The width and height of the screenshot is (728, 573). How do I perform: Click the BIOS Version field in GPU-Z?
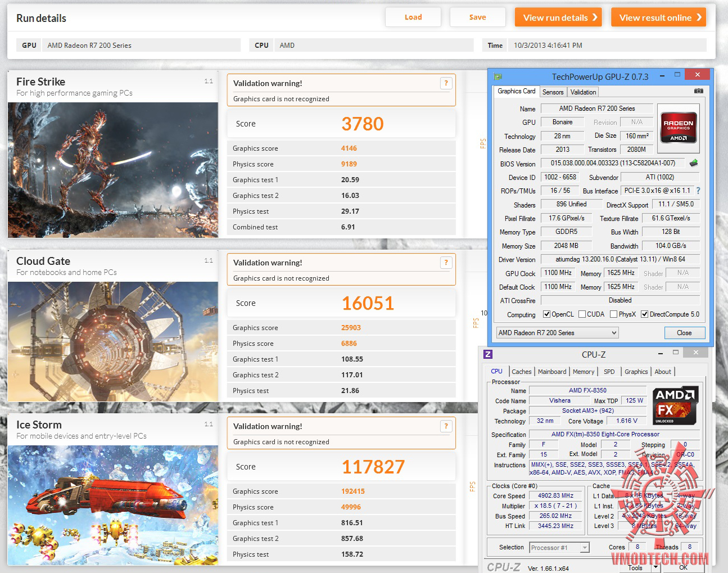613,163
